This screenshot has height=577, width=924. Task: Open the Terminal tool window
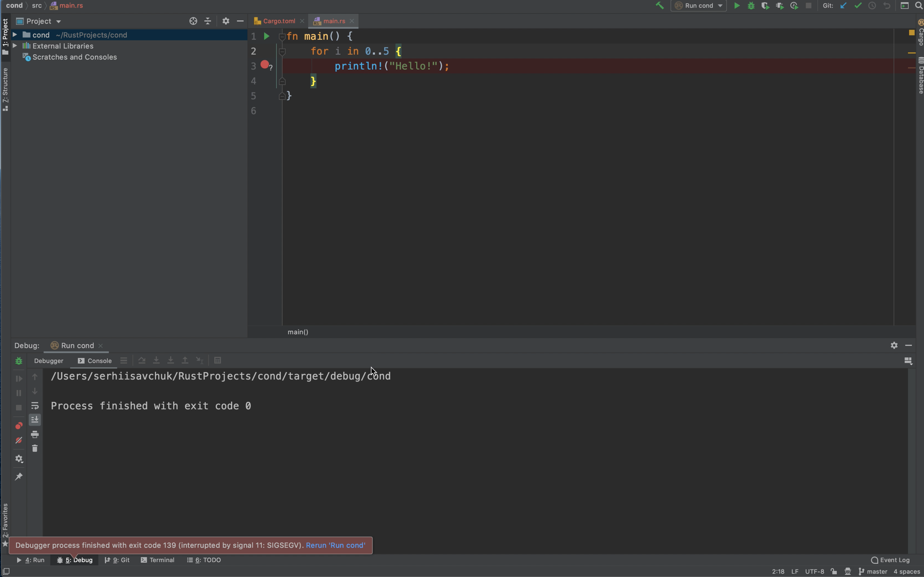pyautogui.click(x=157, y=560)
